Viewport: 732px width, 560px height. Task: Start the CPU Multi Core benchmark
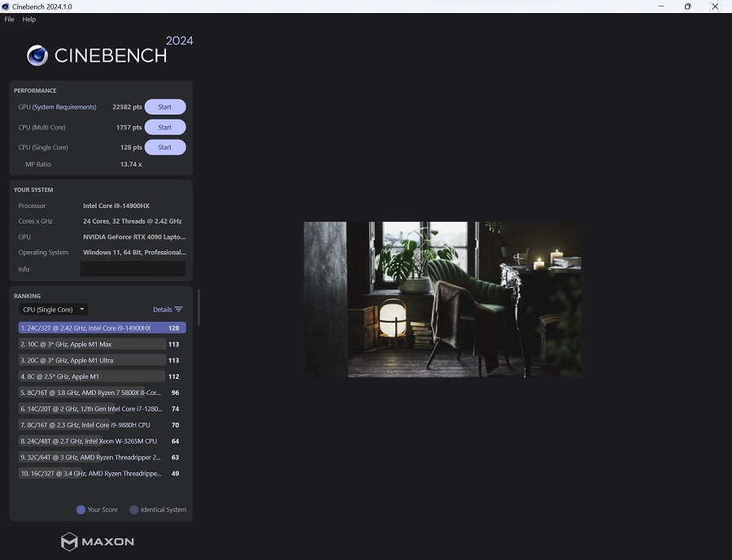[x=165, y=128]
